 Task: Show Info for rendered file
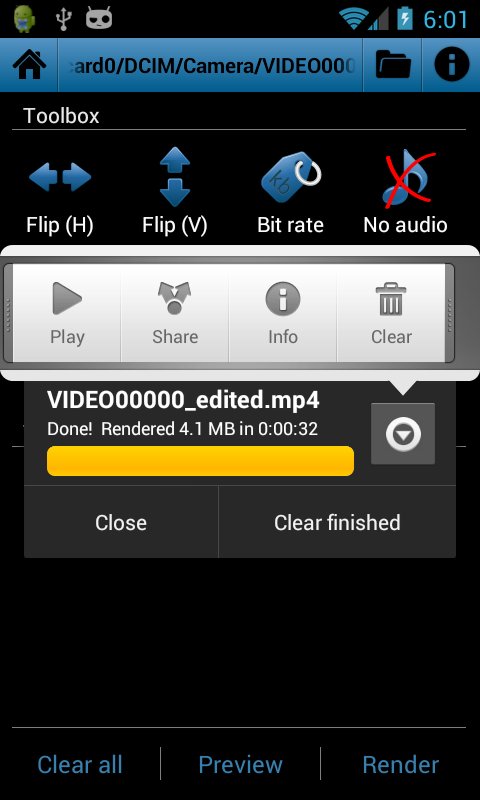click(x=283, y=313)
